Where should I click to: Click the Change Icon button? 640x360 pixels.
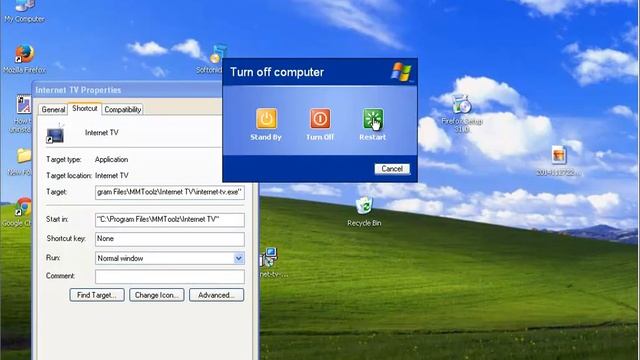pyautogui.click(x=157, y=295)
